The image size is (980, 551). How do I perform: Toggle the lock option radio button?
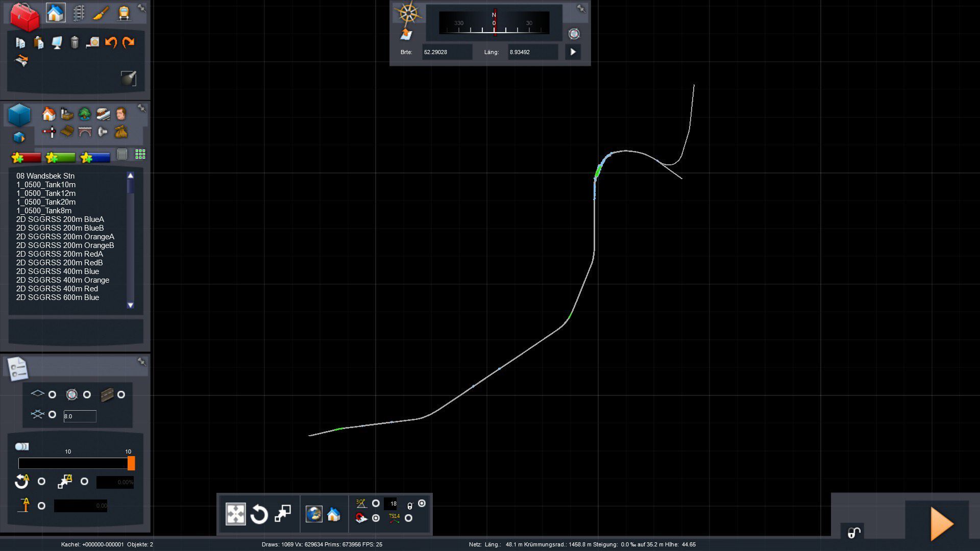click(x=422, y=504)
